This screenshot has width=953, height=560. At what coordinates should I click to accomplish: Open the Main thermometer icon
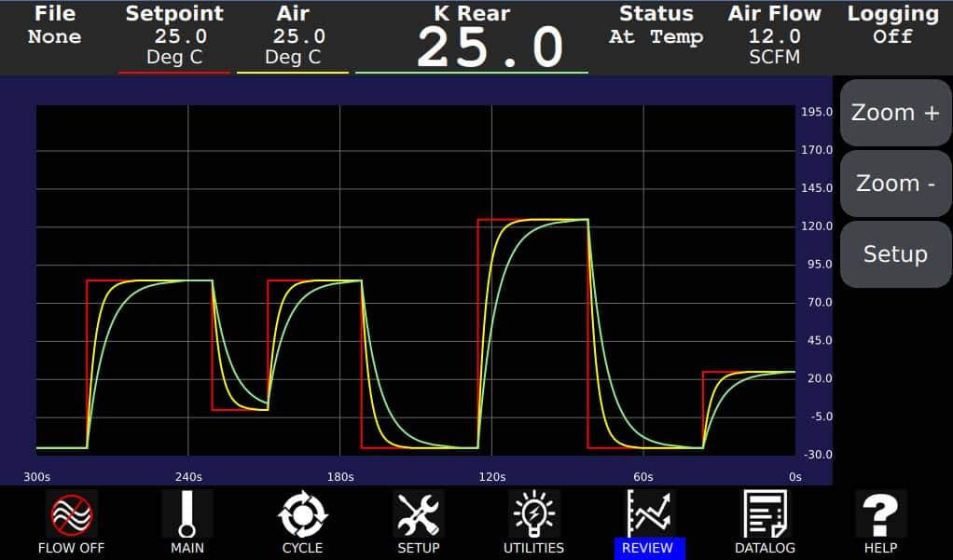point(187,514)
